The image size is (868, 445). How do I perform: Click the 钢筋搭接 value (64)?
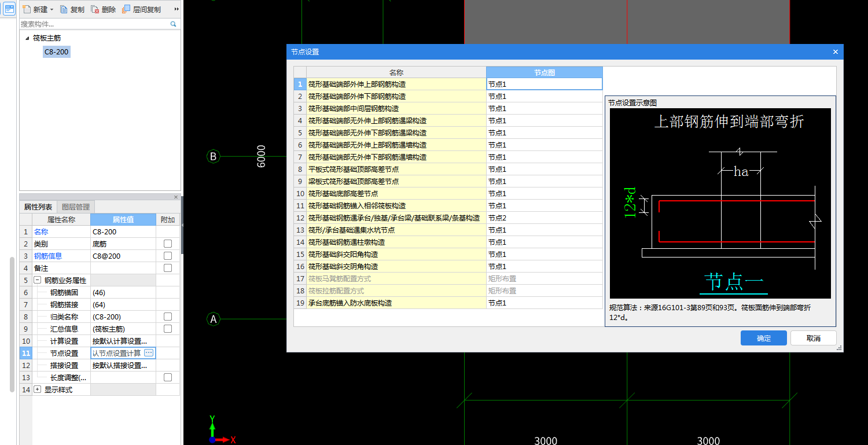tap(123, 304)
